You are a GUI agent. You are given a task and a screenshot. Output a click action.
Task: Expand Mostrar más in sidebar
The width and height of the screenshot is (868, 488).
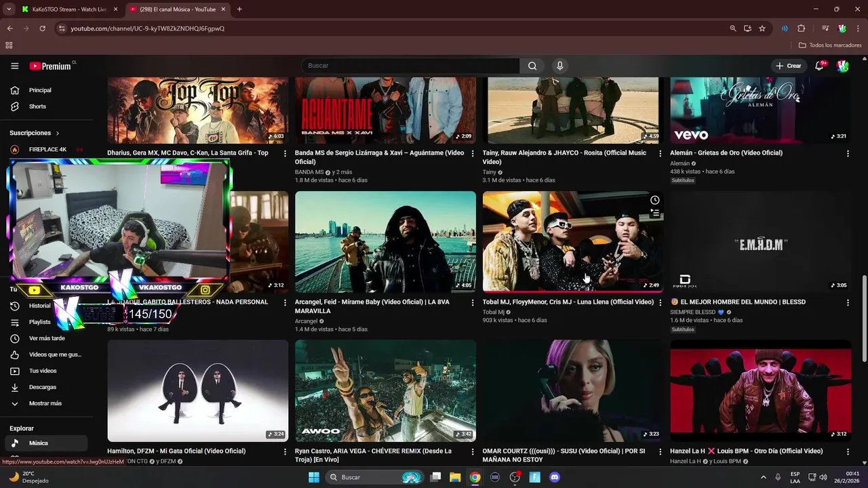coord(44,403)
